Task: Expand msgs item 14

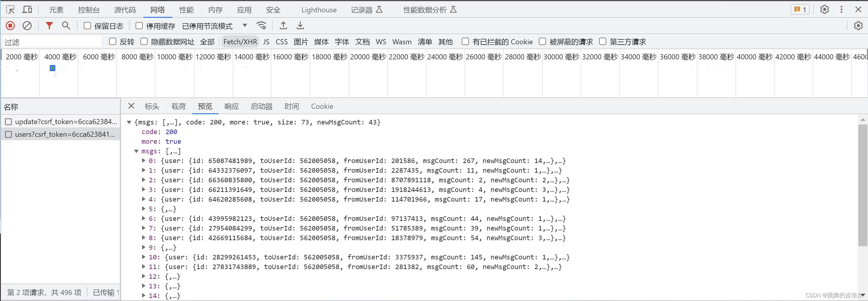Action: pos(144,296)
